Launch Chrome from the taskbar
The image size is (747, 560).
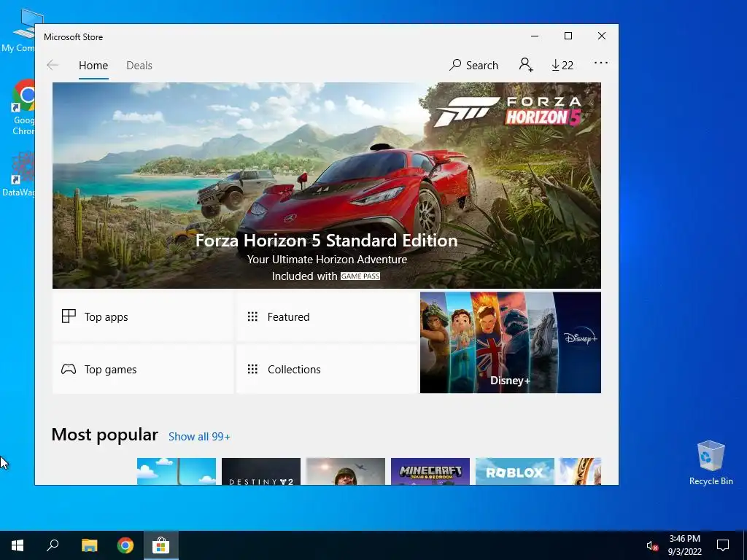125,545
